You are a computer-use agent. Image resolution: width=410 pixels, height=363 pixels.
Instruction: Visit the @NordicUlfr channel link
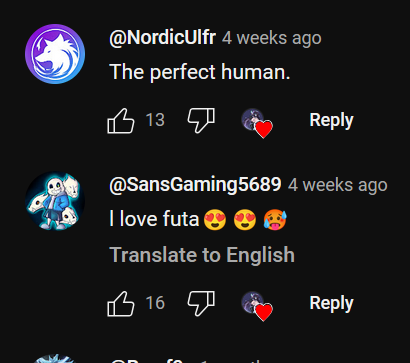162,38
